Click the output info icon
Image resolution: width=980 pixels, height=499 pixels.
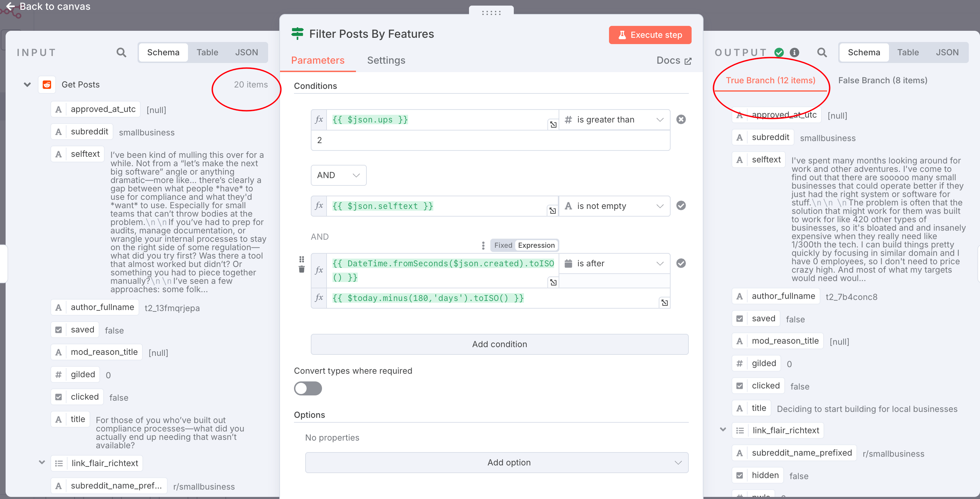point(794,52)
